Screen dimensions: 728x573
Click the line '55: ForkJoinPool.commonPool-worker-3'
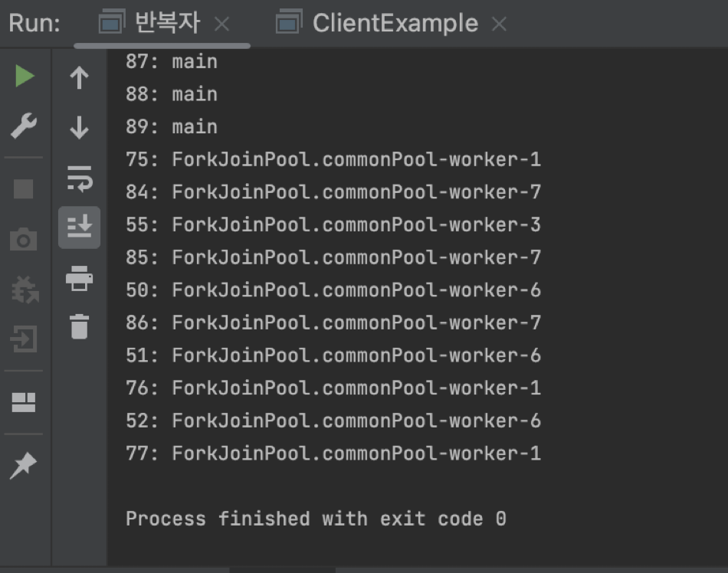[333, 225]
